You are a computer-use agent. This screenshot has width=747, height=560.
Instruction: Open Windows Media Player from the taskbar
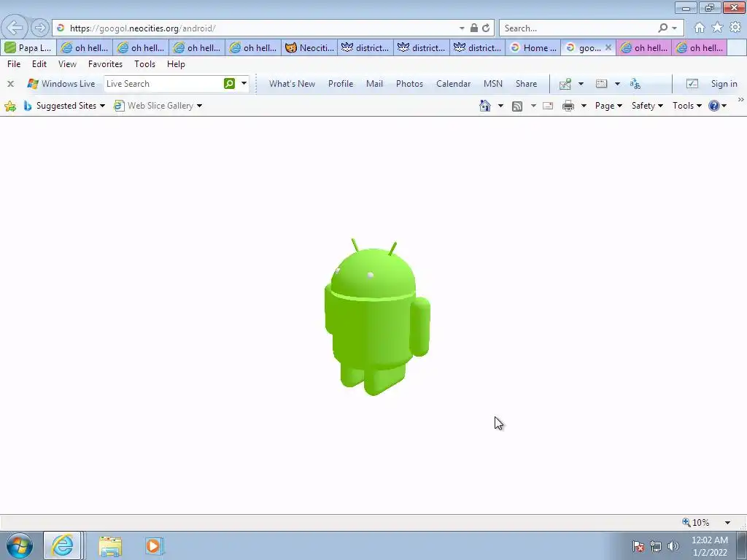tap(154, 545)
